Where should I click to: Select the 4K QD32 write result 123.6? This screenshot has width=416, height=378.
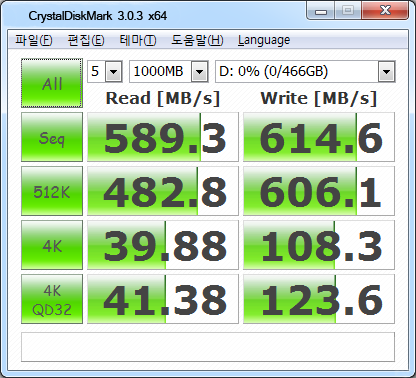319,299
